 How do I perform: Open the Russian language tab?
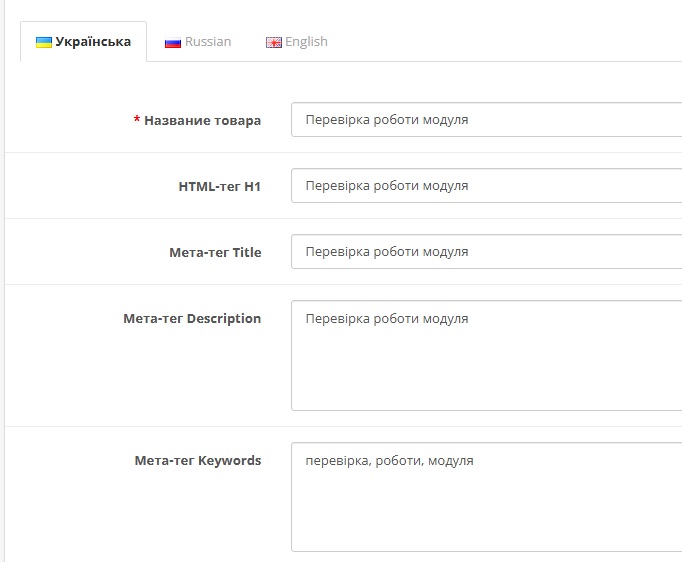198,42
